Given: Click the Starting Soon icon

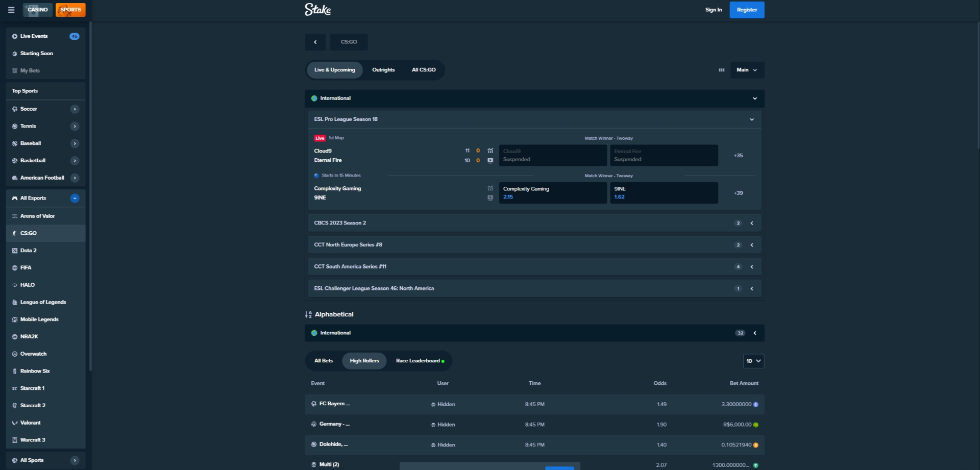Looking at the screenshot, I should click(15, 54).
